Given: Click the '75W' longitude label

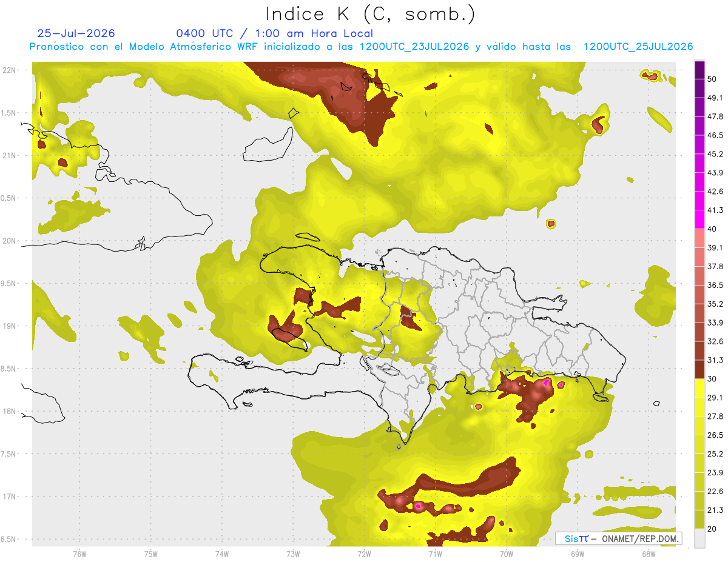Looking at the screenshot, I should (150, 554).
